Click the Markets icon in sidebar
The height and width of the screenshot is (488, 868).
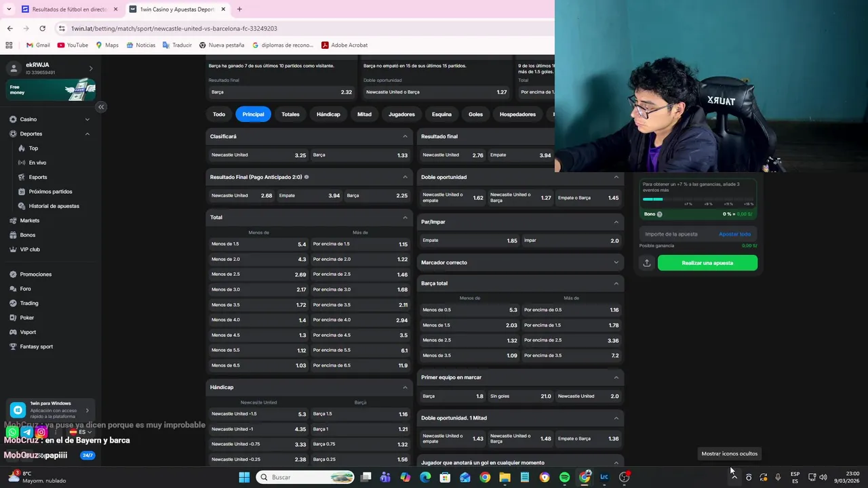point(13,220)
